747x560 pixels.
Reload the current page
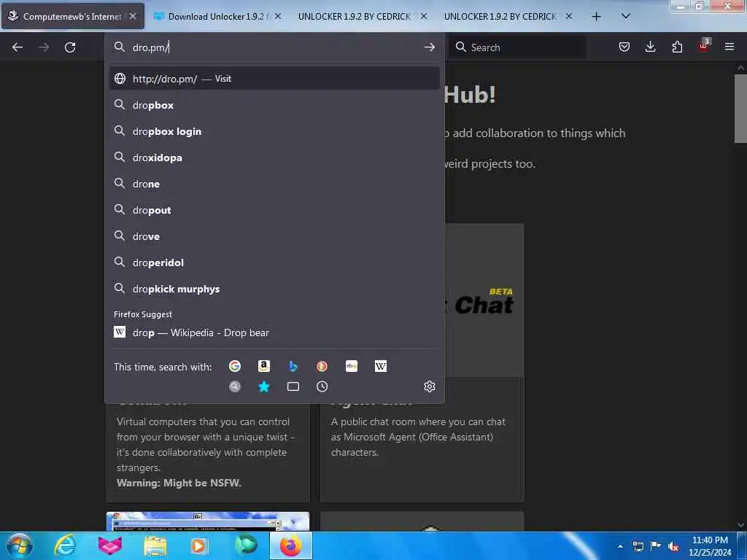click(x=70, y=47)
